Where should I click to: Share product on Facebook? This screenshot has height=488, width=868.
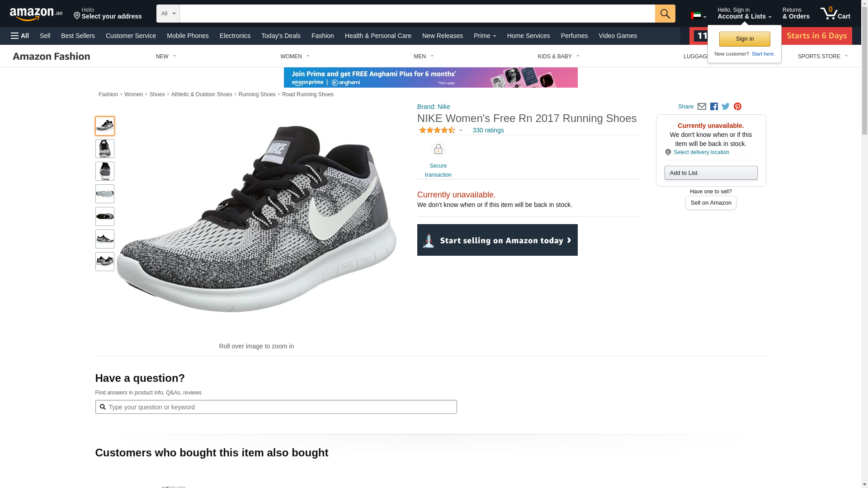click(x=714, y=107)
